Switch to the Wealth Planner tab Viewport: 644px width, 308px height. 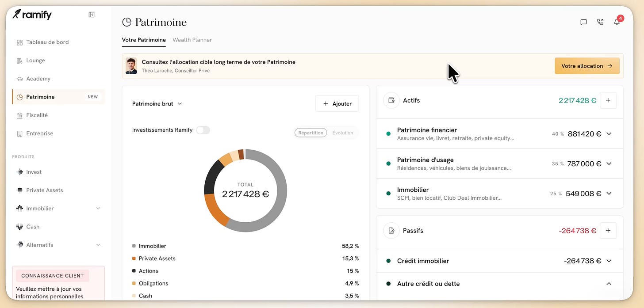[x=192, y=40]
